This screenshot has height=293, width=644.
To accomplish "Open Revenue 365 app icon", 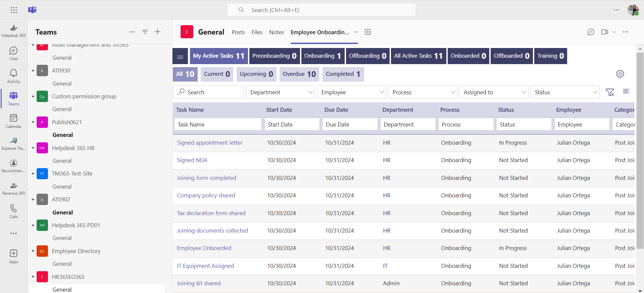I will pyautogui.click(x=14, y=189).
